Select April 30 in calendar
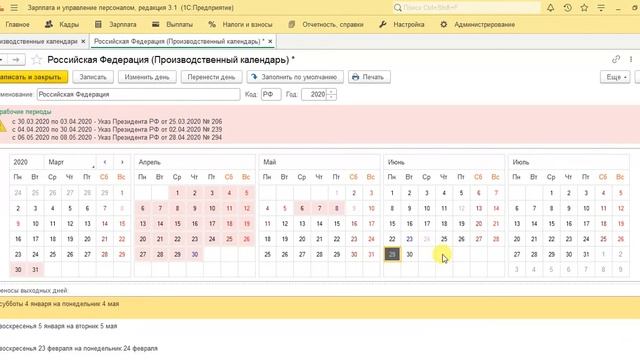 click(195, 254)
